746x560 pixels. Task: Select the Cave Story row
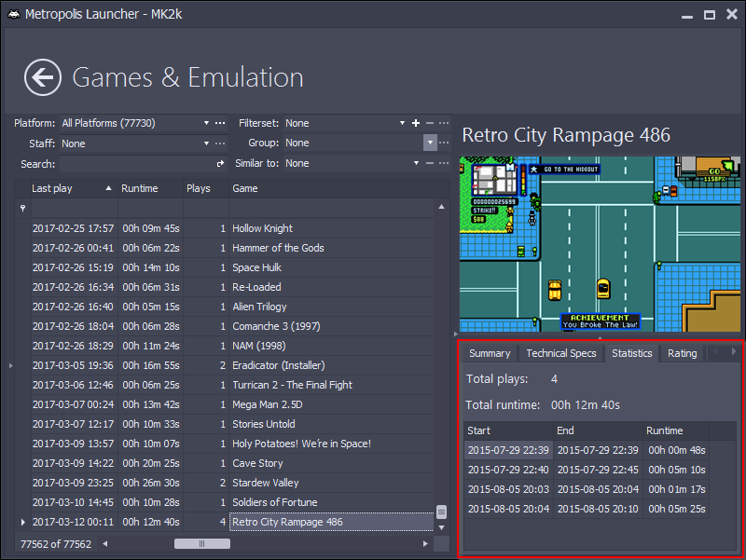tap(232, 463)
